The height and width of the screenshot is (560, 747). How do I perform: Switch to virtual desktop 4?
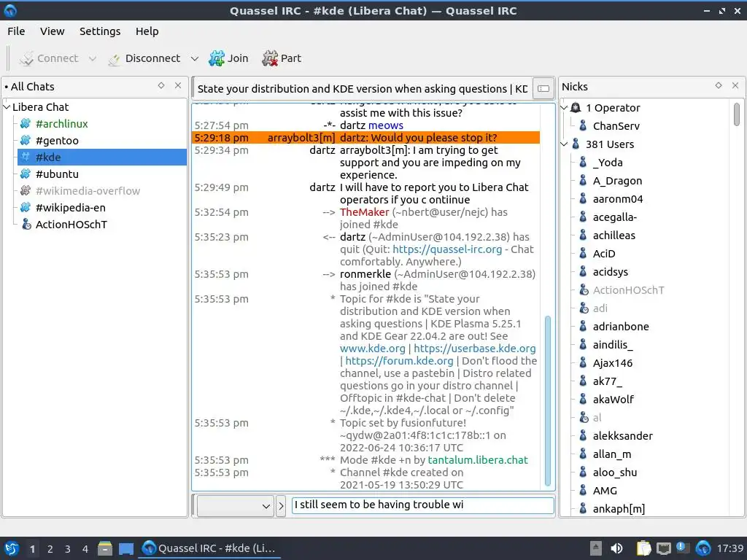pos(85,549)
